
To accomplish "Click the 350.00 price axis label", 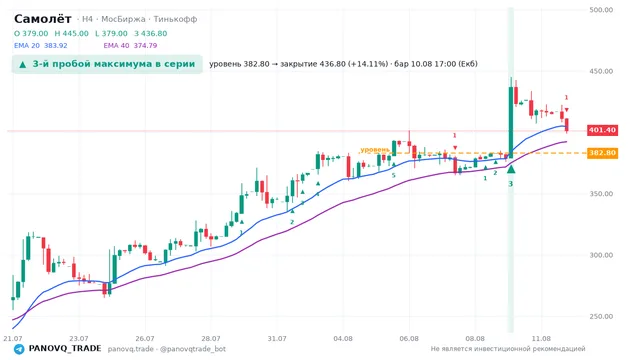I will 601,193.
